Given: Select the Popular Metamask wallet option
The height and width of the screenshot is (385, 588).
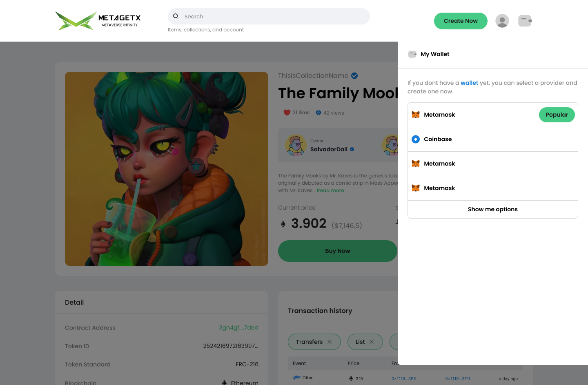Looking at the screenshot, I should click(492, 115).
